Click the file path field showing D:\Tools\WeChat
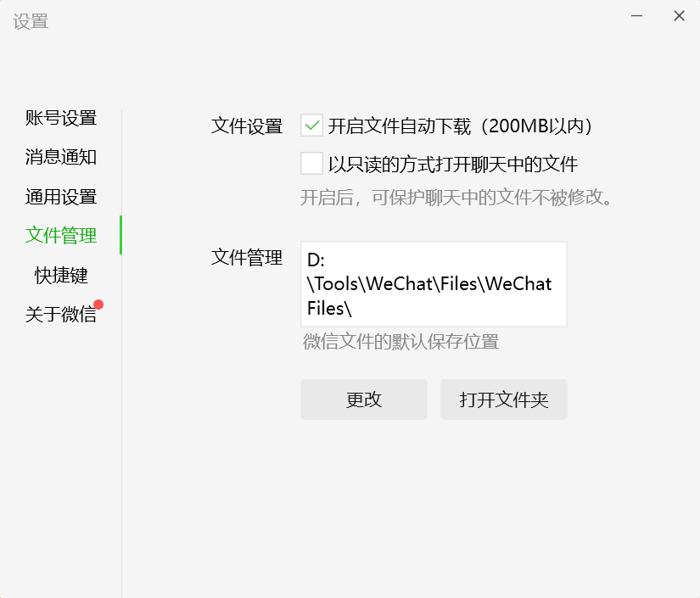Viewport: 700px width, 598px height. (x=434, y=284)
